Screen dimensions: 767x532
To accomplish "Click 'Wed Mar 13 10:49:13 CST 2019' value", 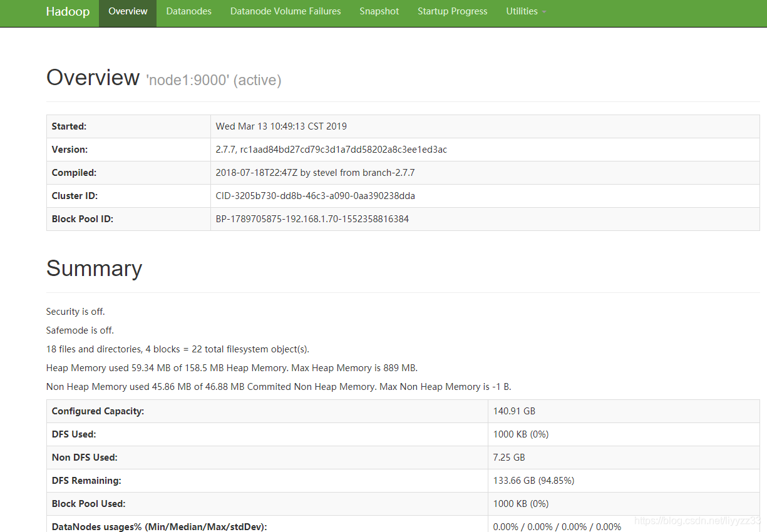I will (281, 126).
